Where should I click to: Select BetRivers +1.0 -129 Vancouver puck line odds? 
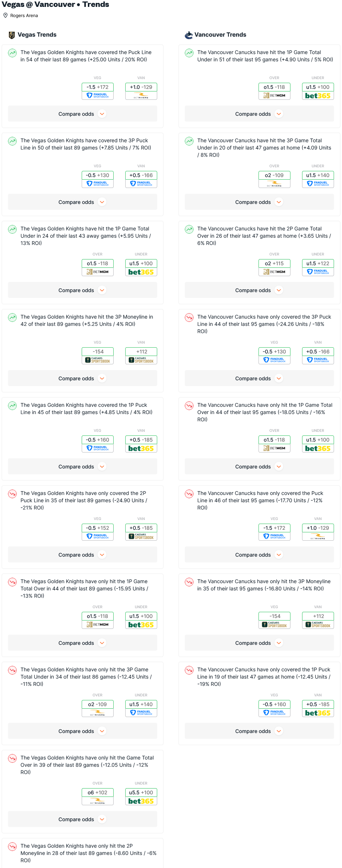point(141,91)
